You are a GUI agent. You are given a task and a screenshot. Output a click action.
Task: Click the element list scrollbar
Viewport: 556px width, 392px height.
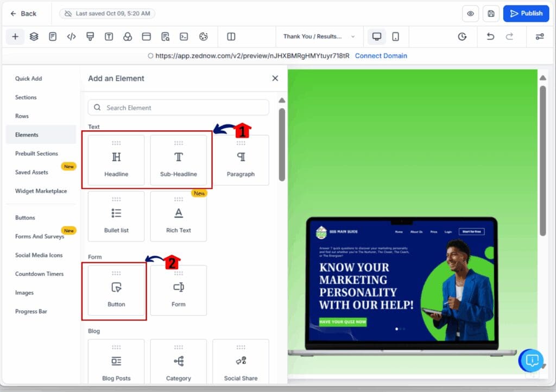[x=281, y=144]
